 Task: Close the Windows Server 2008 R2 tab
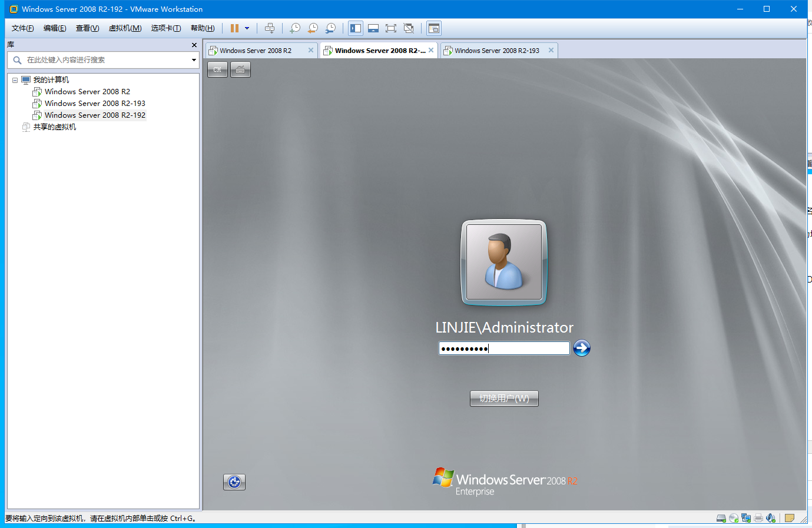[x=311, y=51]
